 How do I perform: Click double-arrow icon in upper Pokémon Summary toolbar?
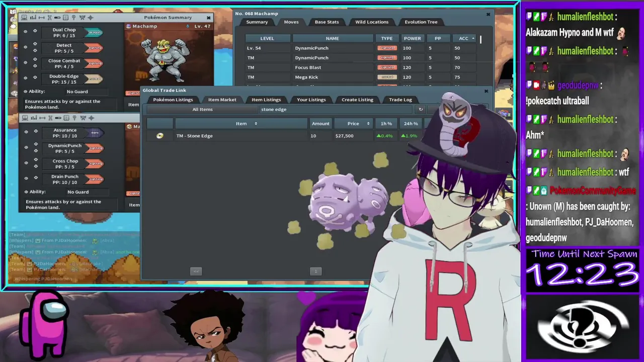click(x=42, y=18)
